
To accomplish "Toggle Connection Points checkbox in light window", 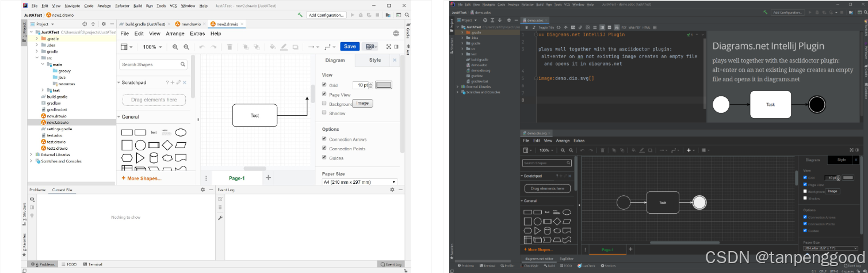I will tap(324, 148).
